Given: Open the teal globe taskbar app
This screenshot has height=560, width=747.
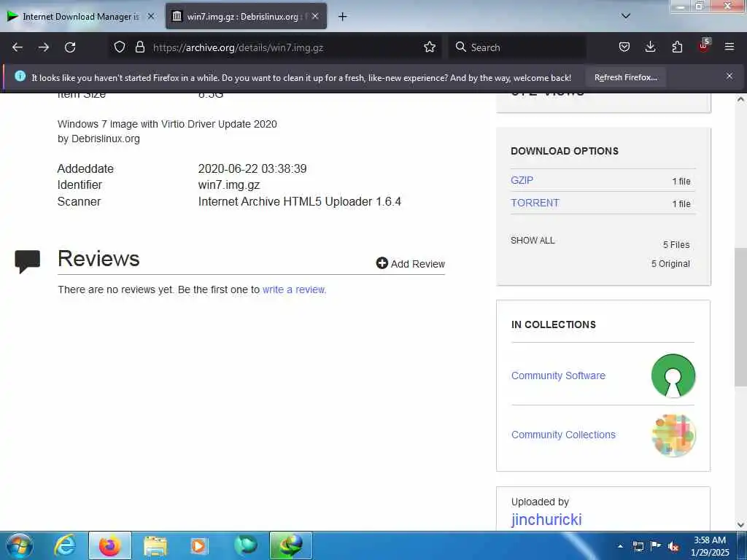Looking at the screenshot, I should coord(245,545).
